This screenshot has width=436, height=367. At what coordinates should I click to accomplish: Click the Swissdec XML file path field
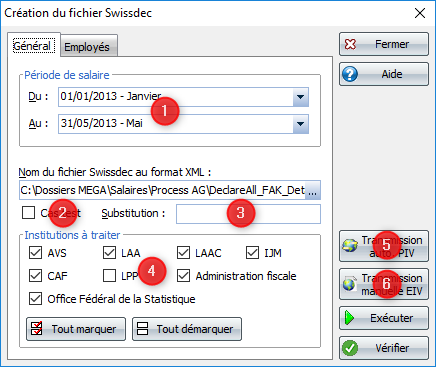click(x=162, y=190)
